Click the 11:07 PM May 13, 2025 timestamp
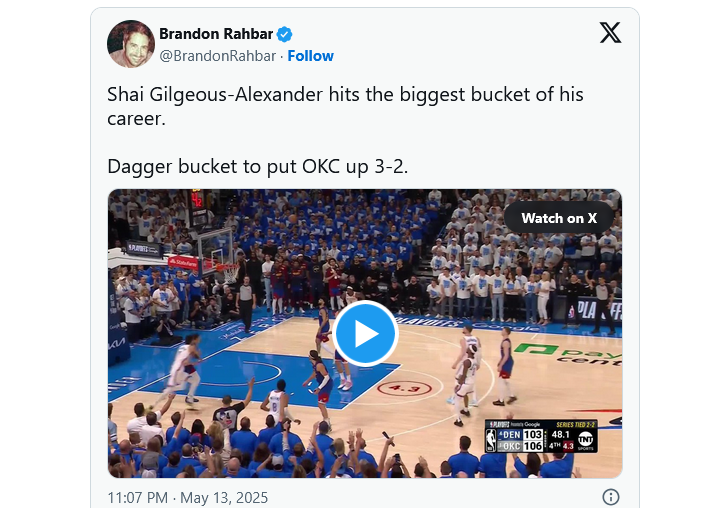This screenshot has height=508, width=713. click(188, 498)
